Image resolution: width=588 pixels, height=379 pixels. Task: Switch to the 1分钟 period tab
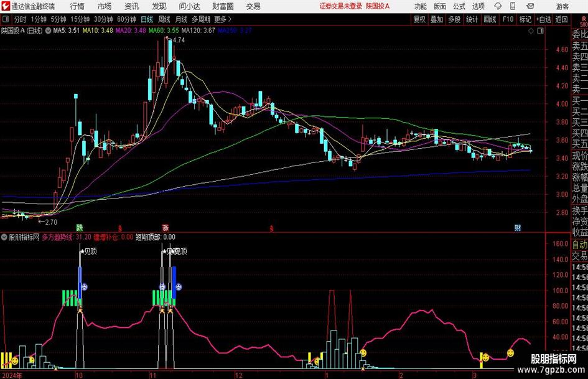(x=39, y=19)
